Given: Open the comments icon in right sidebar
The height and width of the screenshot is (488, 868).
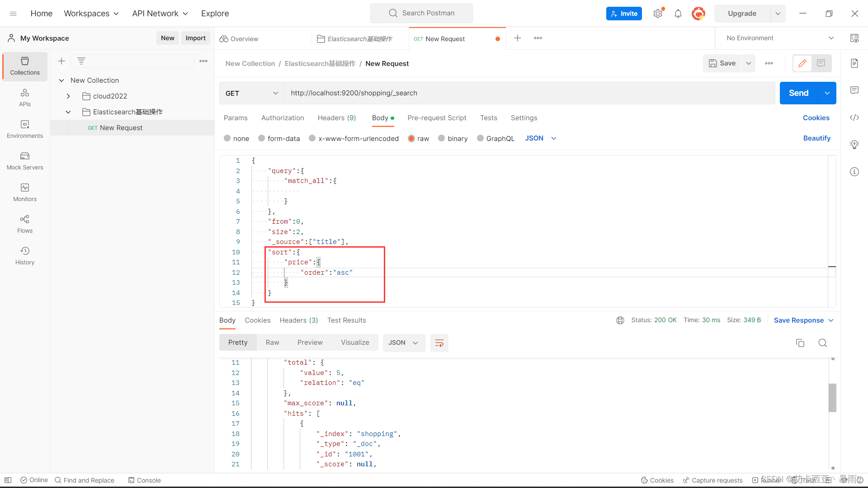Looking at the screenshot, I should (x=854, y=90).
